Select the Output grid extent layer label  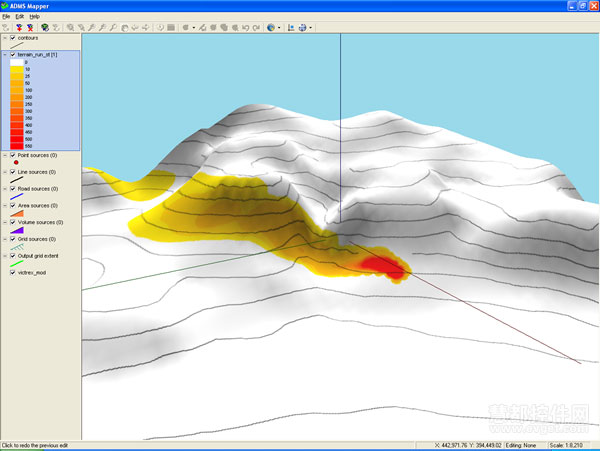(38, 256)
